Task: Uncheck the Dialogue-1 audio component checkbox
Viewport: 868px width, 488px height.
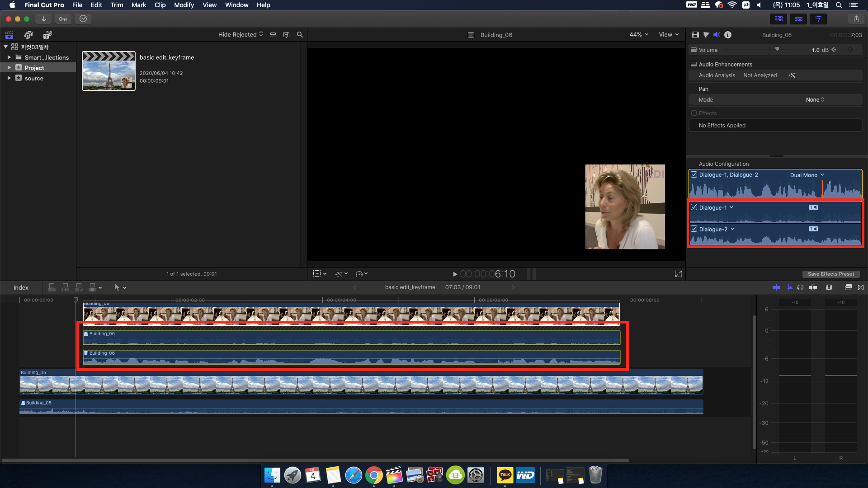Action: tap(694, 207)
